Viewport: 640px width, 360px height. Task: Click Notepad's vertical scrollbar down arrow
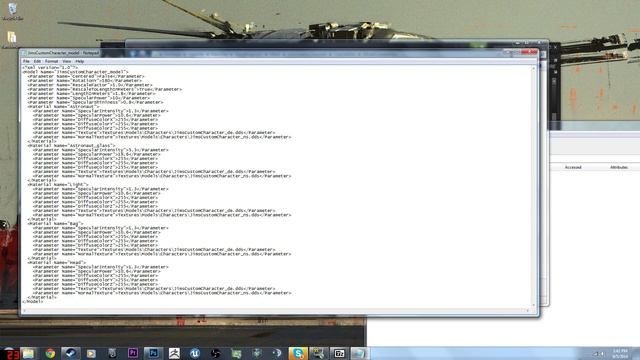coord(533,305)
